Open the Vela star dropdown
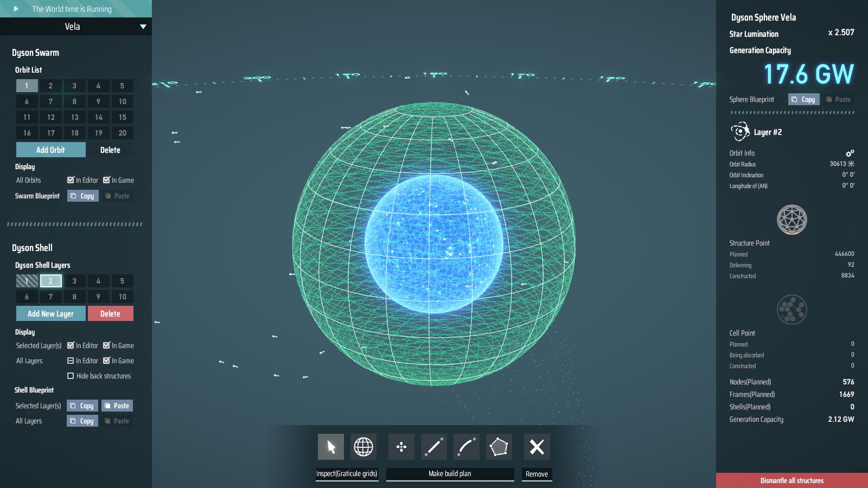The height and width of the screenshot is (488, 868). [143, 27]
